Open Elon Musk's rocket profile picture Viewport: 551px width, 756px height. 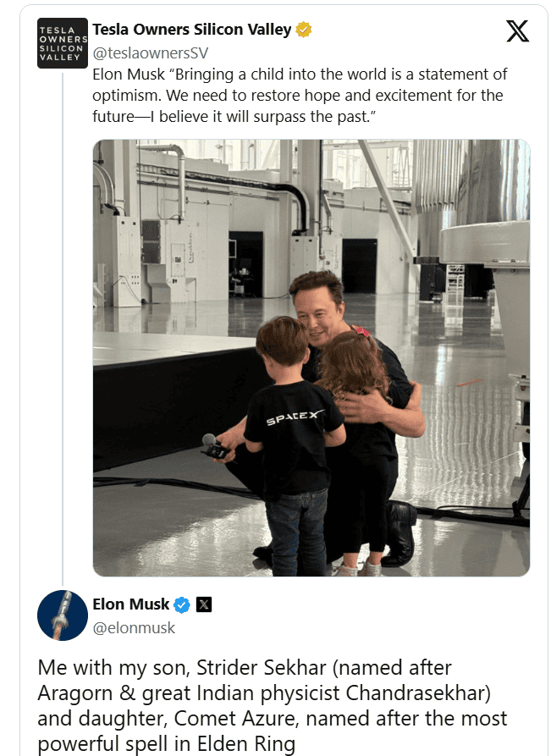[63, 615]
